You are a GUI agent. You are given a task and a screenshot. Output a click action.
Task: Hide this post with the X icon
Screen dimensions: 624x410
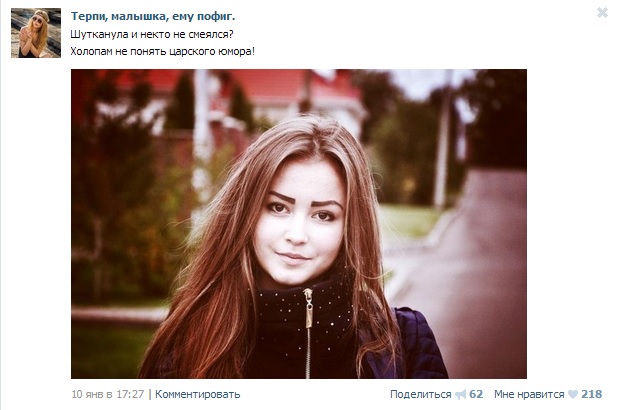[602, 13]
